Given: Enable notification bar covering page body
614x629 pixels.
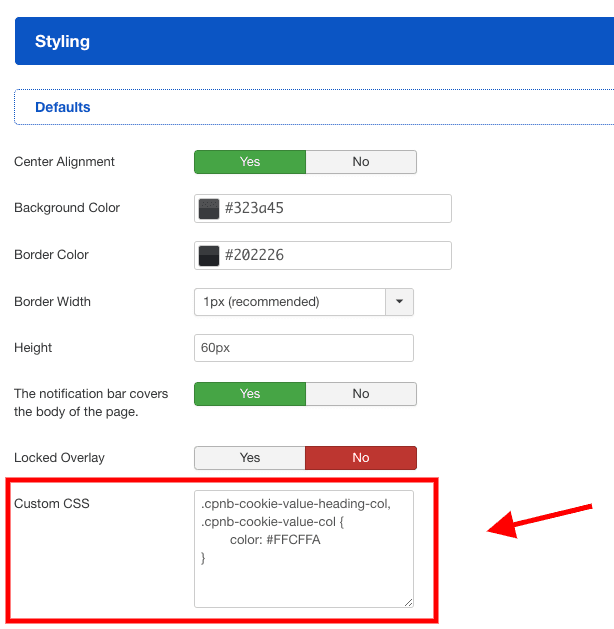Looking at the screenshot, I should pyautogui.click(x=250, y=394).
